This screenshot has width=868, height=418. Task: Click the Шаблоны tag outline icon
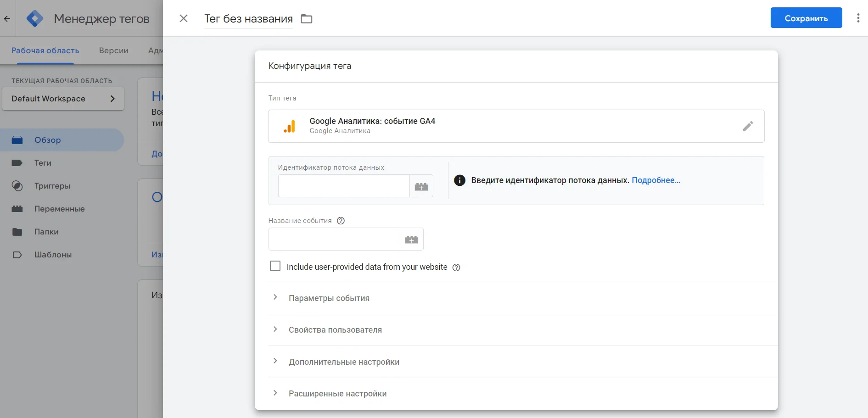[x=17, y=255]
